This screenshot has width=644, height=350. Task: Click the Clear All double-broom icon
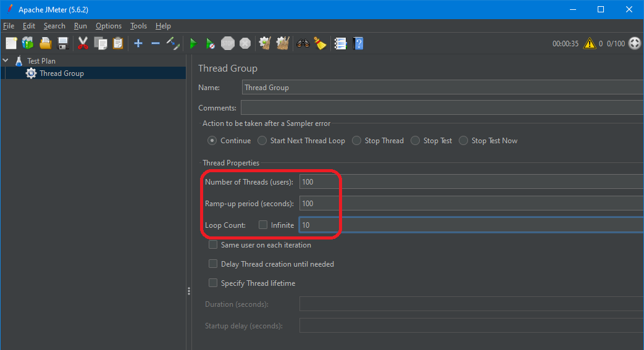tap(283, 43)
